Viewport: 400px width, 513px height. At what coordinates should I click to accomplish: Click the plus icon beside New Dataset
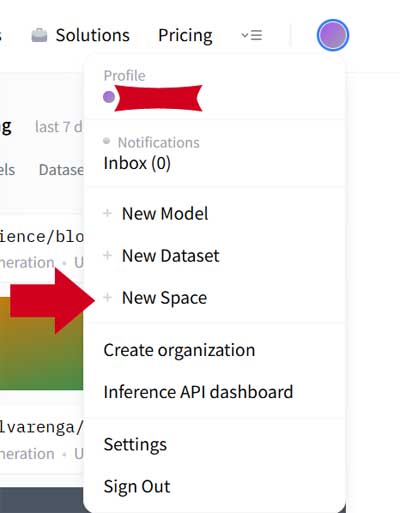[x=107, y=255]
